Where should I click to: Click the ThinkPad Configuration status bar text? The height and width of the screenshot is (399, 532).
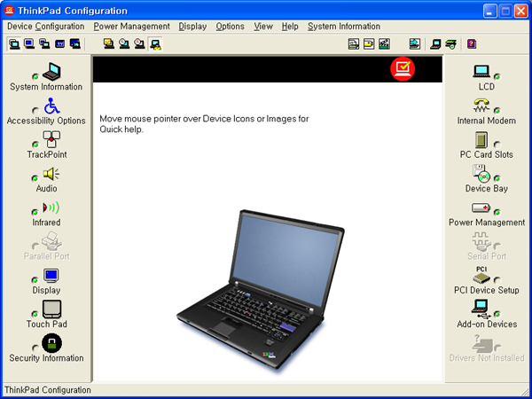[x=48, y=390]
